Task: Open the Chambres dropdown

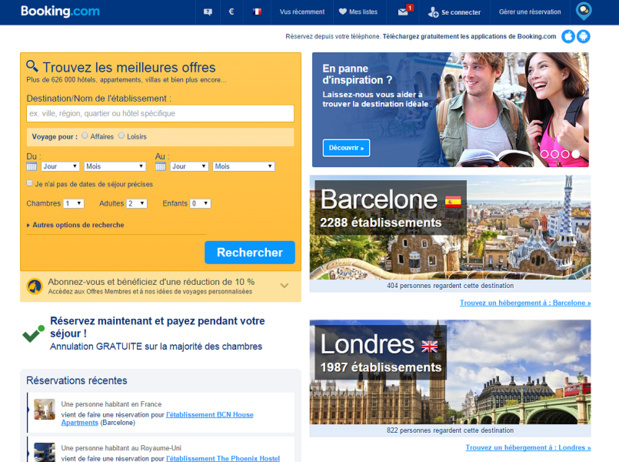Action: coord(73,203)
